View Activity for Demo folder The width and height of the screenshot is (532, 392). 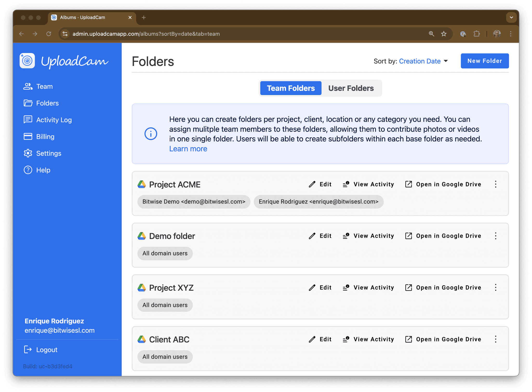pos(368,236)
